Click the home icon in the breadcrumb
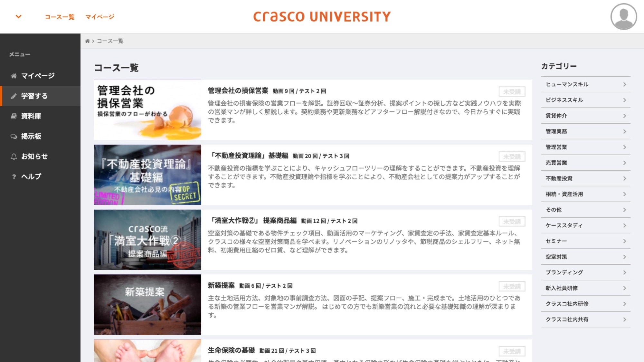644x362 pixels. pos(87,41)
